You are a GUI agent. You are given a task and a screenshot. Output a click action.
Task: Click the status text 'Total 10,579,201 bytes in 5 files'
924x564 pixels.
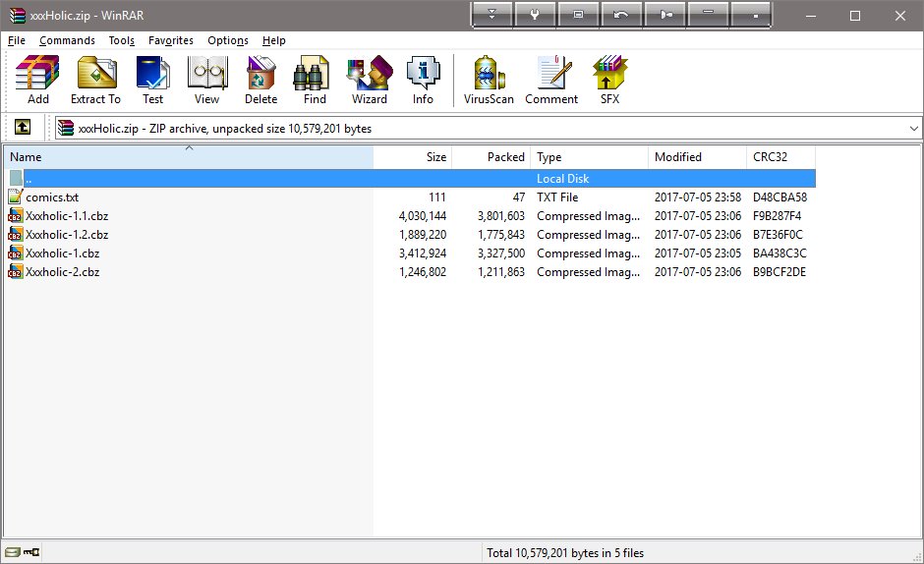[565, 553]
